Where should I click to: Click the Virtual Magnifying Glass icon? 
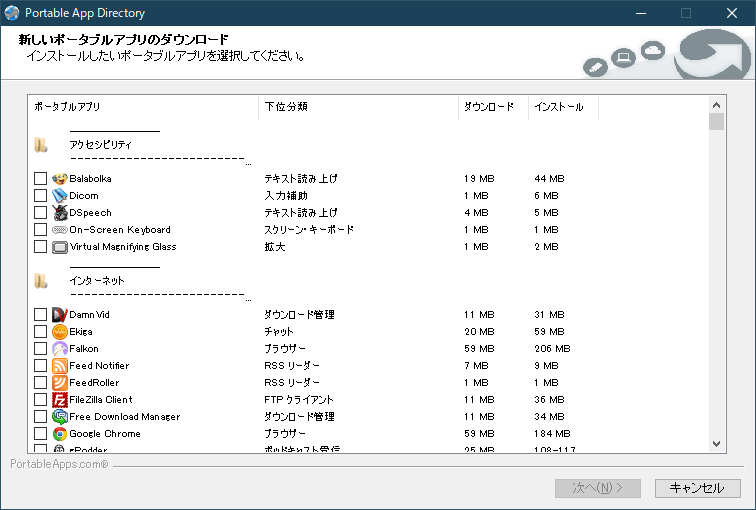[x=60, y=247]
